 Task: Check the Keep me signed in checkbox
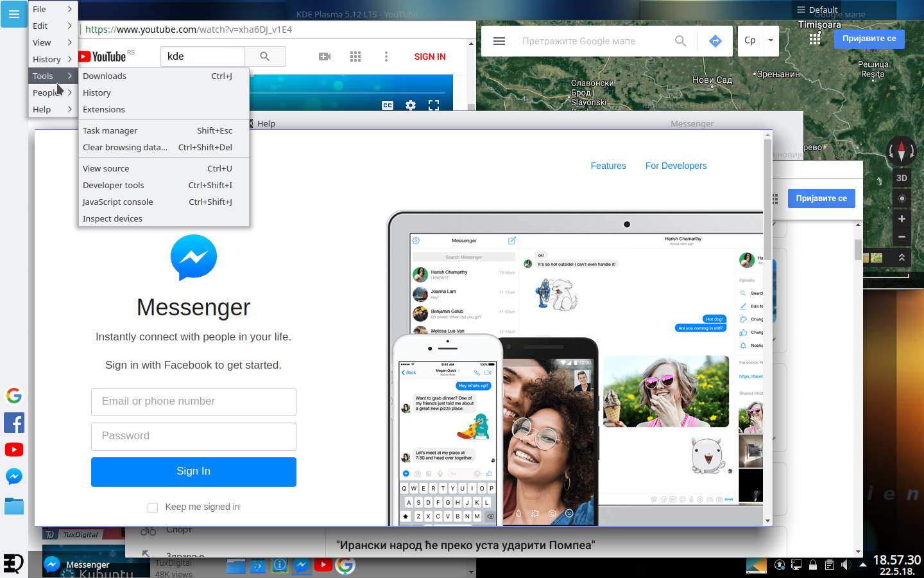pyautogui.click(x=153, y=508)
